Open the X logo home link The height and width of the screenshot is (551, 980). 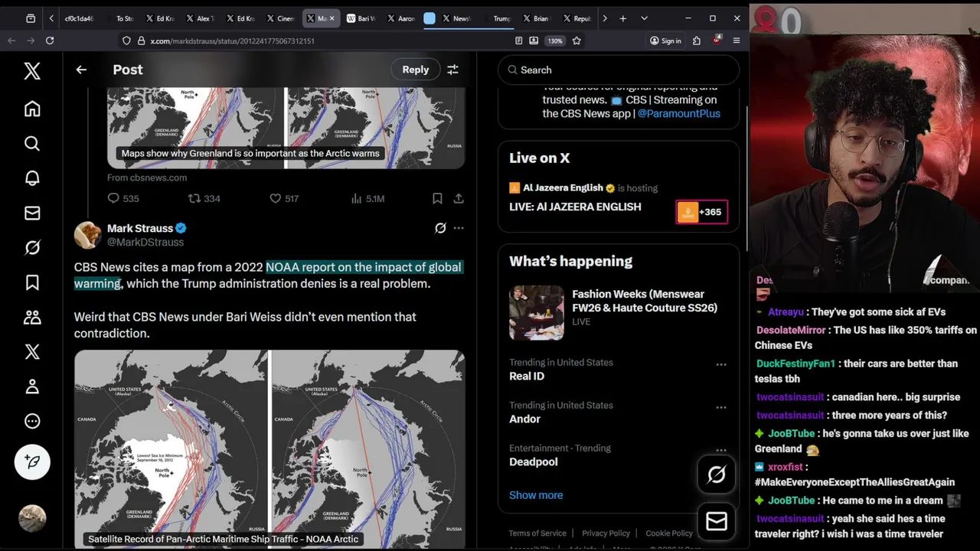(32, 71)
